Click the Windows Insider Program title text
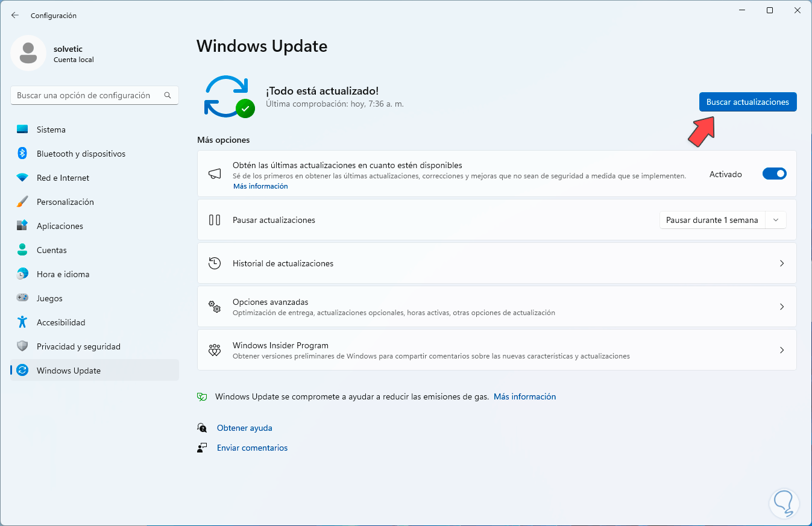The width and height of the screenshot is (812, 526). coord(280,345)
